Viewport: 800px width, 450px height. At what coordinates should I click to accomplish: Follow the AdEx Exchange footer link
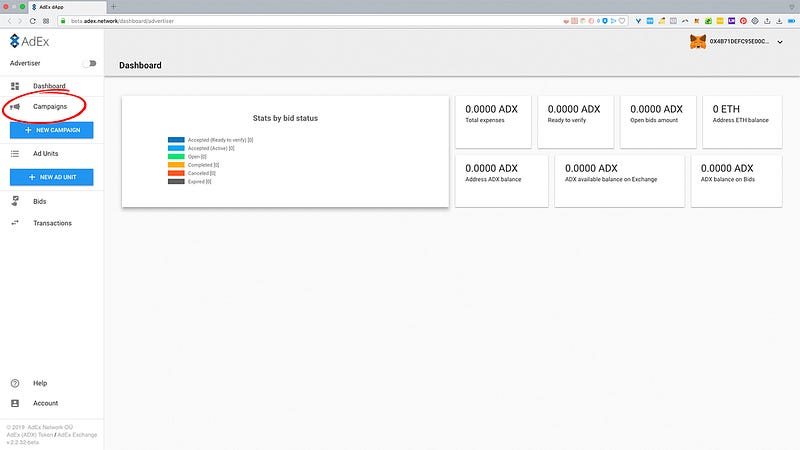click(77, 435)
